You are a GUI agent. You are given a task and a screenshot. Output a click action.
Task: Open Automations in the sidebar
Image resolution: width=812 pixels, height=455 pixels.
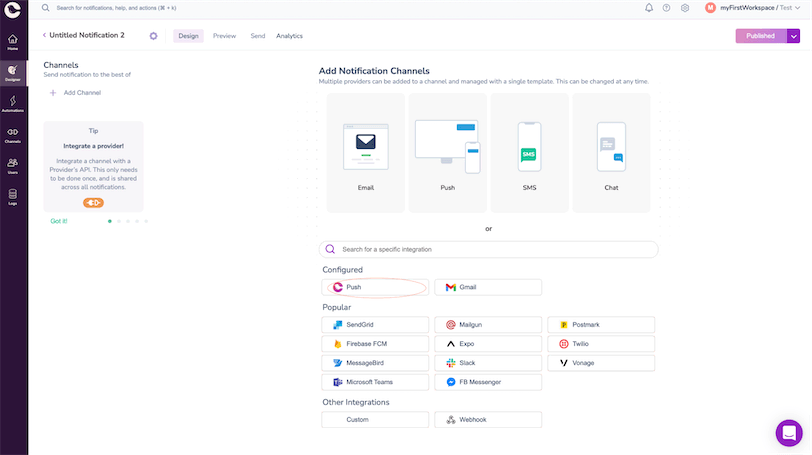click(x=13, y=104)
